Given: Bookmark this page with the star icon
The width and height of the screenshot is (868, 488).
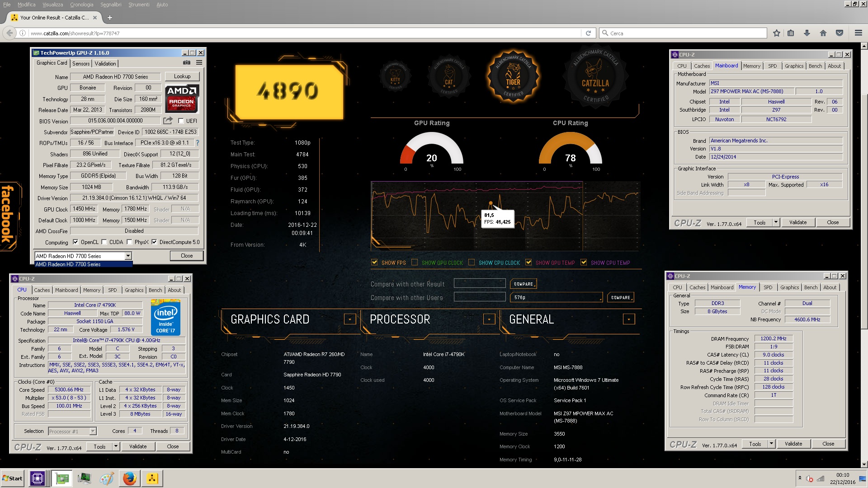Looking at the screenshot, I should pyautogui.click(x=777, y=33).
